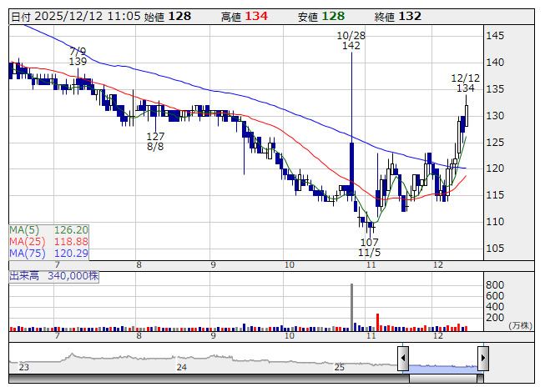Click the left range handle arrow
Image resolution: width=545 pixels, height=392 pixels.
[403, 359]
